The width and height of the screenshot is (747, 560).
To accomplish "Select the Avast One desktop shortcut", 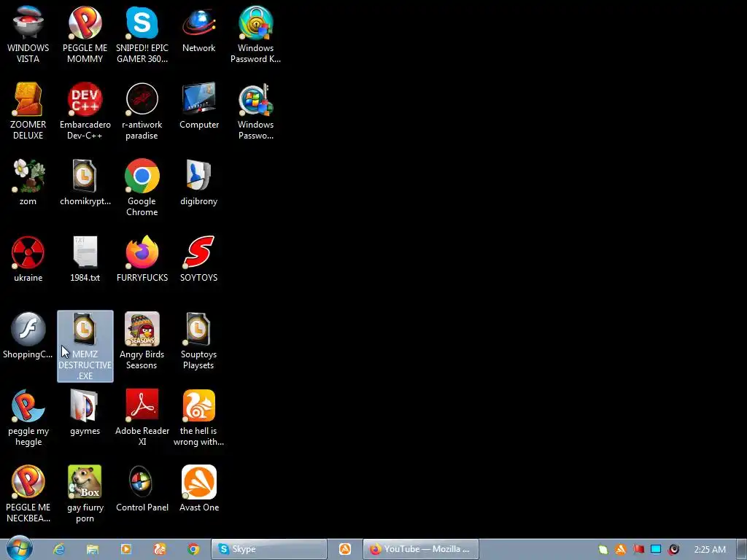I will (198, 489).
